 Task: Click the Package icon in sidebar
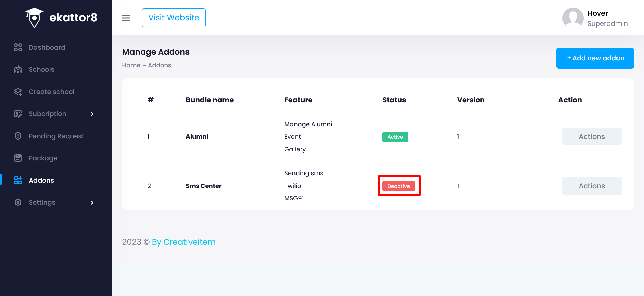click(18, 158)
